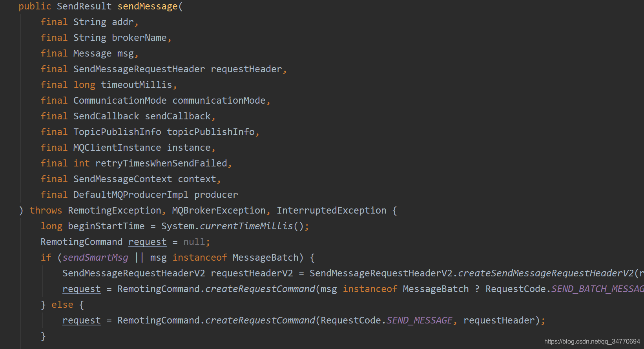Select the addr parameter
The width and height of the screenshot is (644, 349).
(123, 22)
